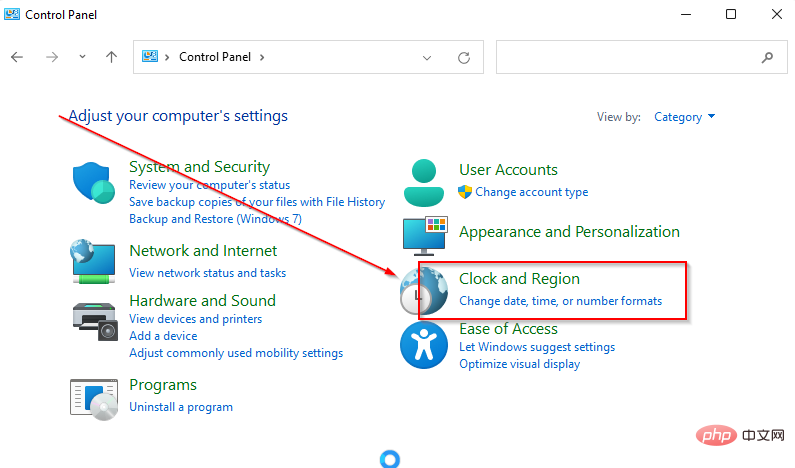This screenshot has height=468, width=795.
Task: Click the search magnifier icon
Action: [767, 58]
